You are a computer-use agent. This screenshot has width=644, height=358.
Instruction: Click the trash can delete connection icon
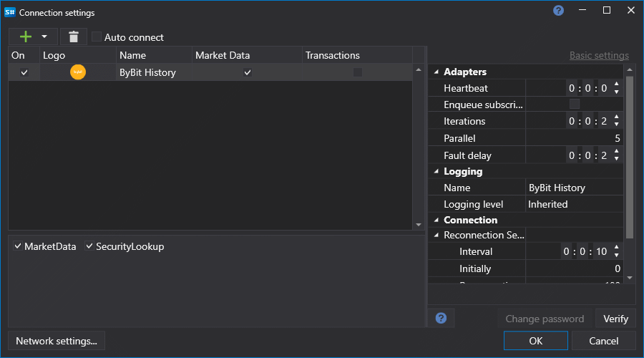tap(74, 37)
